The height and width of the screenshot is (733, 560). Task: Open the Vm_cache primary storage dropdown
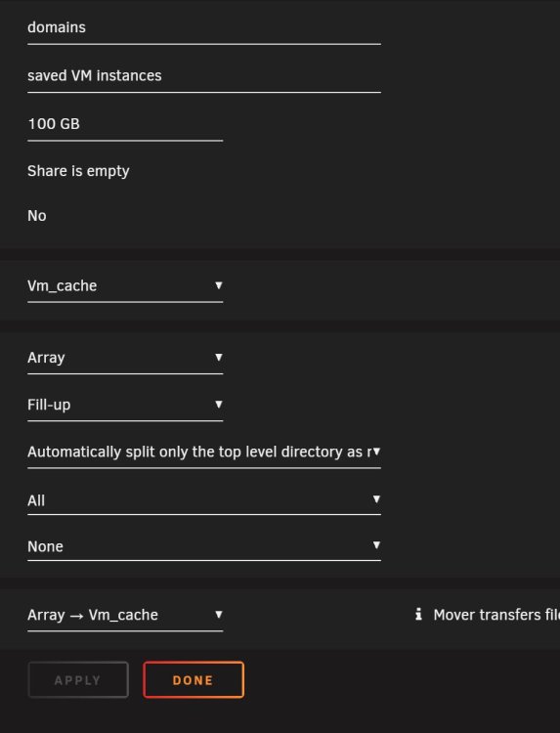tap(125, 286)
